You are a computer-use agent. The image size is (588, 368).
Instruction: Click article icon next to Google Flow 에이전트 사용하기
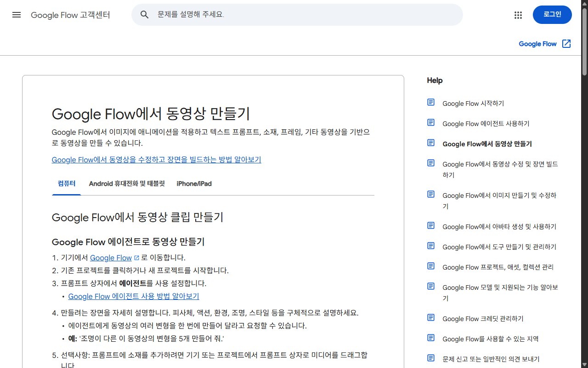pyautogui.click(x=431, y=122)
